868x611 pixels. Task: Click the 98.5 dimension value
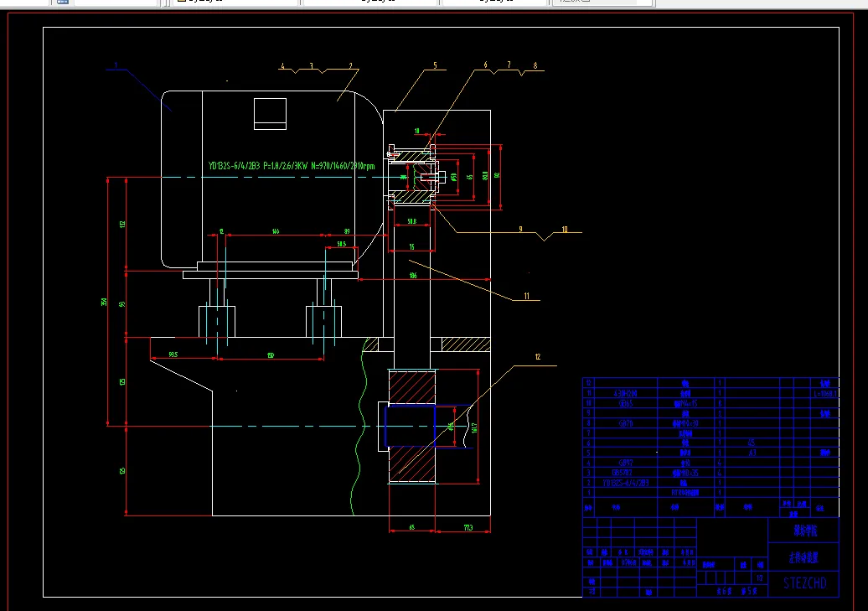pos(173,355)
